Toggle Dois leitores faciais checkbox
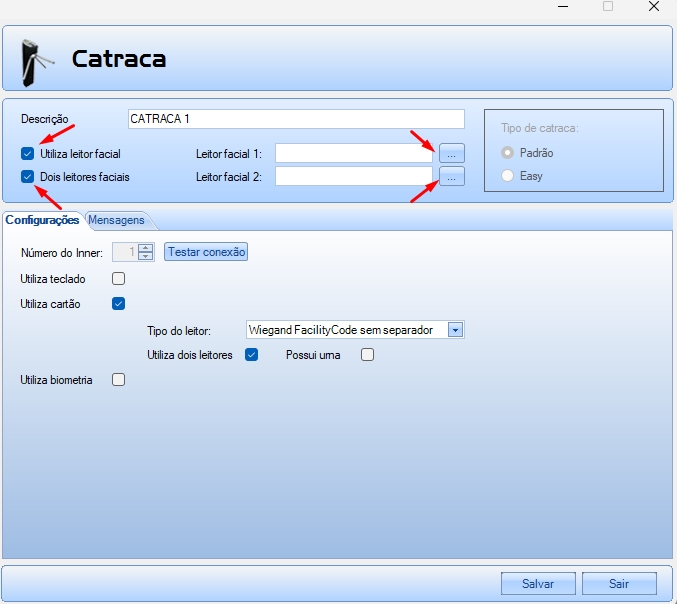 [27, 176]
